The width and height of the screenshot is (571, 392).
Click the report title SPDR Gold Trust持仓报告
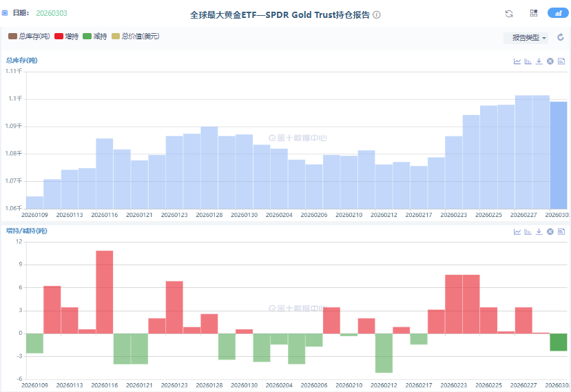pos(280,15)
